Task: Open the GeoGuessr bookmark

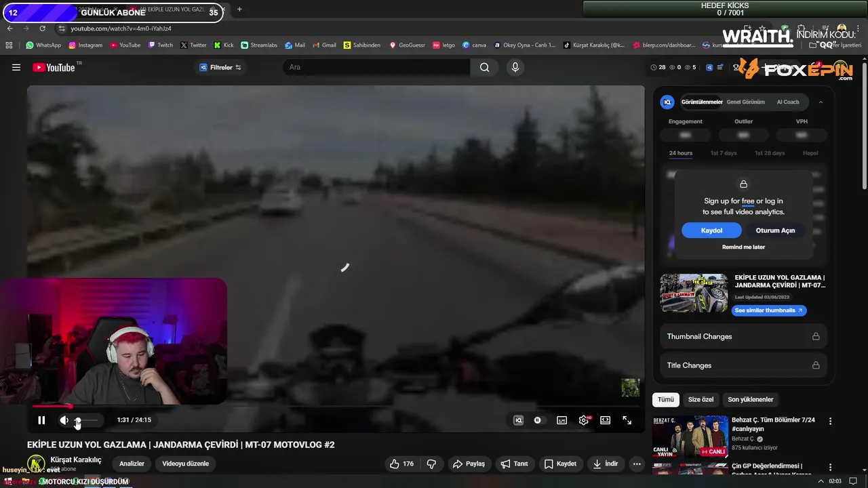Action: [407, 45]
